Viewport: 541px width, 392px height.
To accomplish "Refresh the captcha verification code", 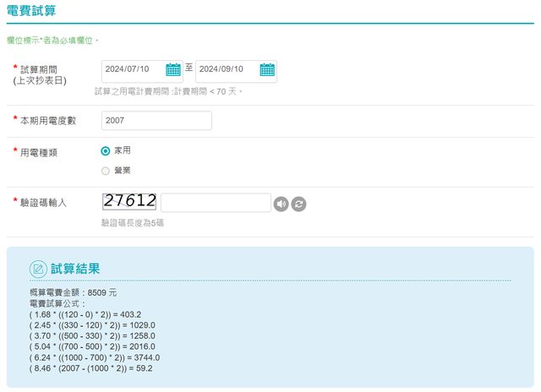I will pos(298,204).
